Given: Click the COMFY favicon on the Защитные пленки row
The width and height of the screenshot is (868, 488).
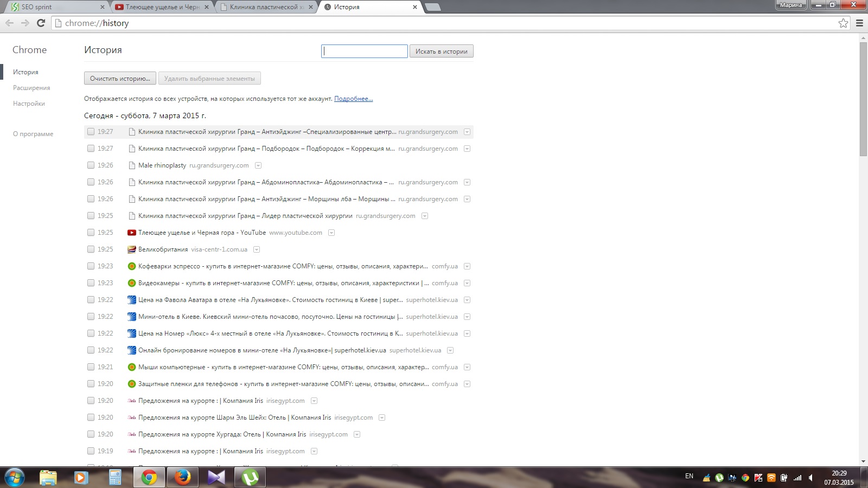Looking at the screenshot, I should click(x=131, y=384).
